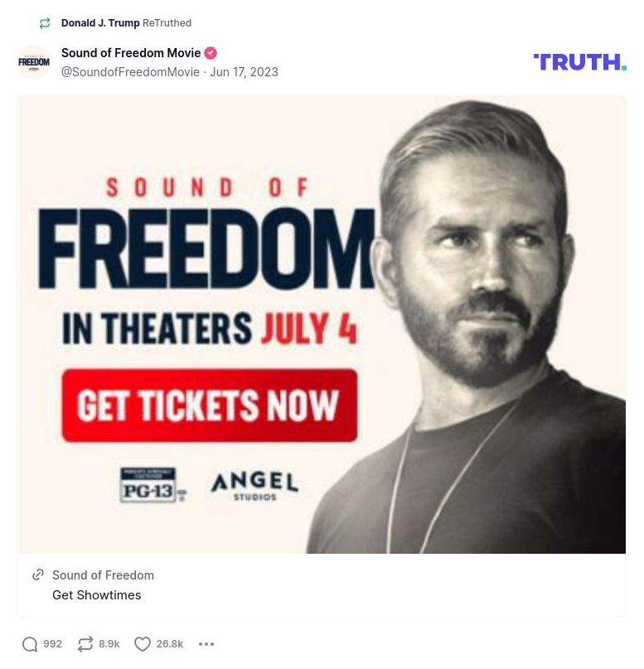
Task: Click the green ReTruthed icon at top
Action: click(45, 23)
